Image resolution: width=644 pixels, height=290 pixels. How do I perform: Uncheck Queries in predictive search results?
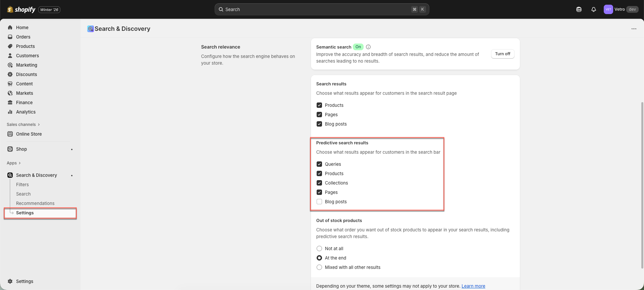point(319,164)
